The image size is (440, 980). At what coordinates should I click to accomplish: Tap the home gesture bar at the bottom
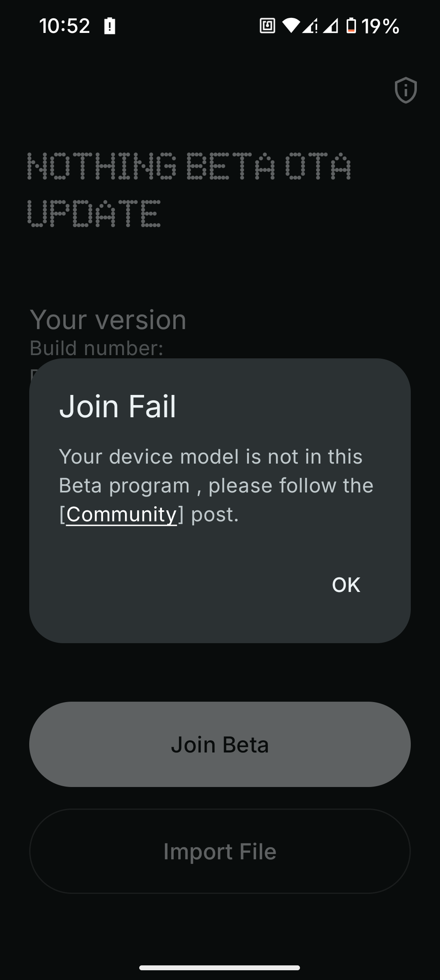pyautogui.click(x=220, y=968)
